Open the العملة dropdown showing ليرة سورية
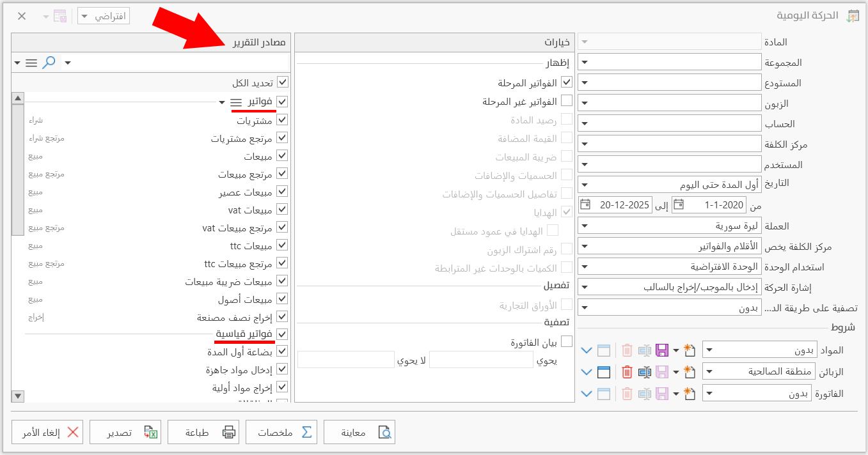 pyautogui.click(x=585, y=225)
